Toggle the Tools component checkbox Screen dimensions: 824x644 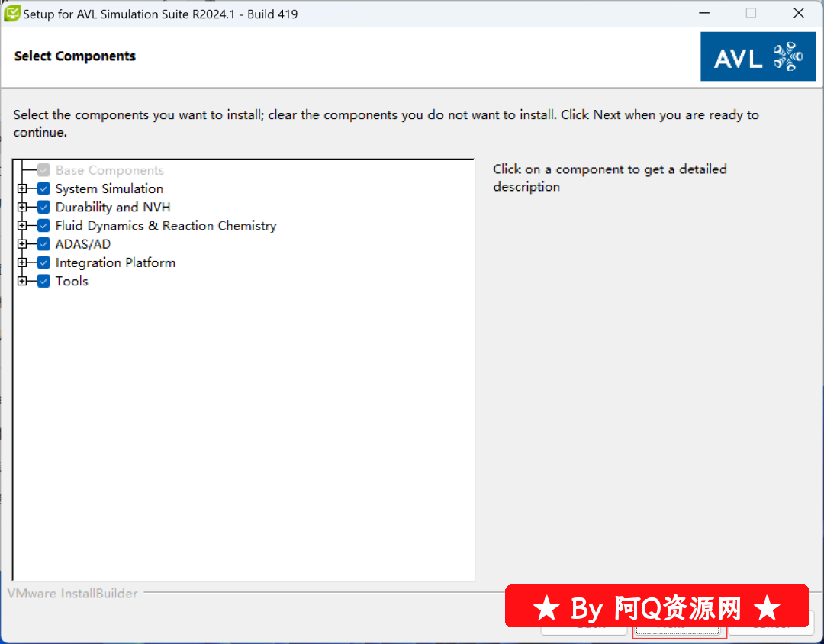43,281
